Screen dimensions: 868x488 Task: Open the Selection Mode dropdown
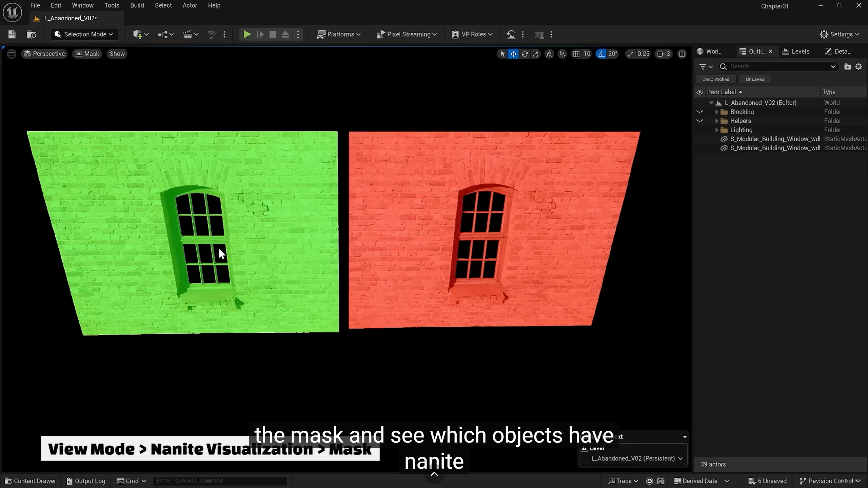pos(84,34)
